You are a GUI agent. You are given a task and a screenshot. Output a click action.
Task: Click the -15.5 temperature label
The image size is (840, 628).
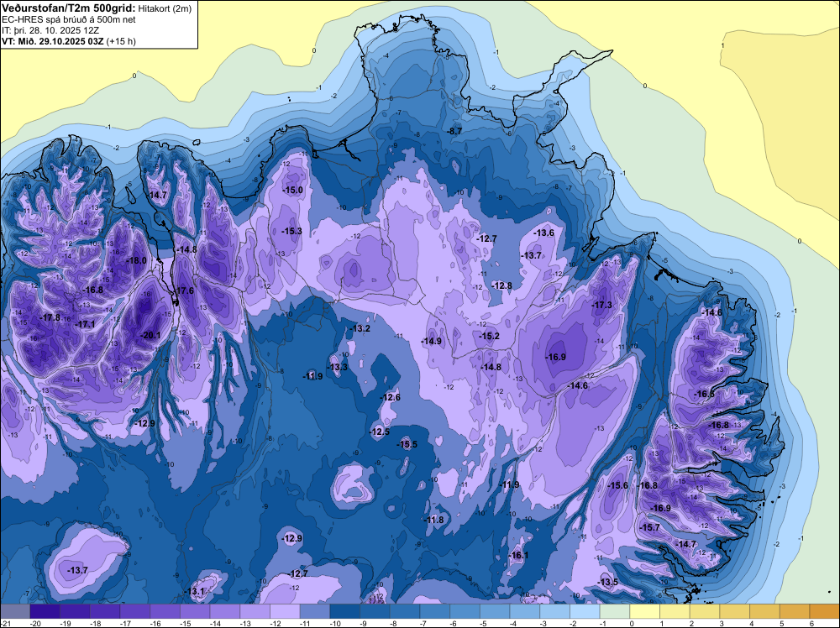coord(407,444)
